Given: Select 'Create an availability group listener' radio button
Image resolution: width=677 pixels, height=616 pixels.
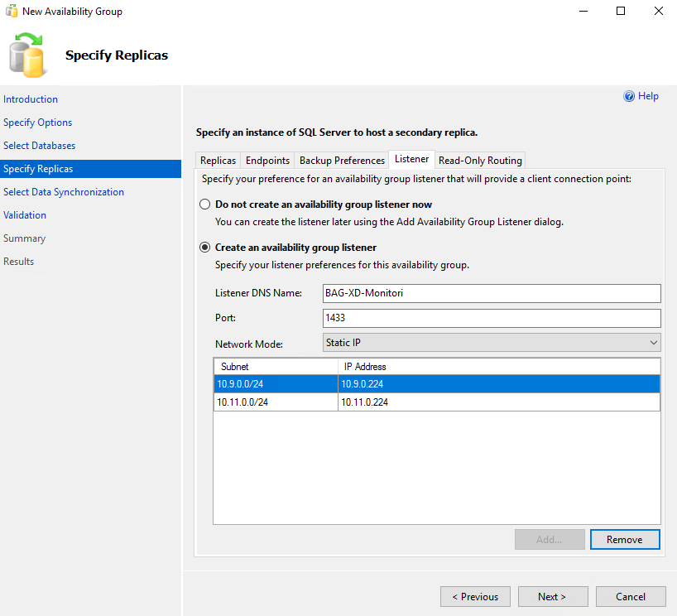Looking at the screenshot, I should click(x=204, y=248).
